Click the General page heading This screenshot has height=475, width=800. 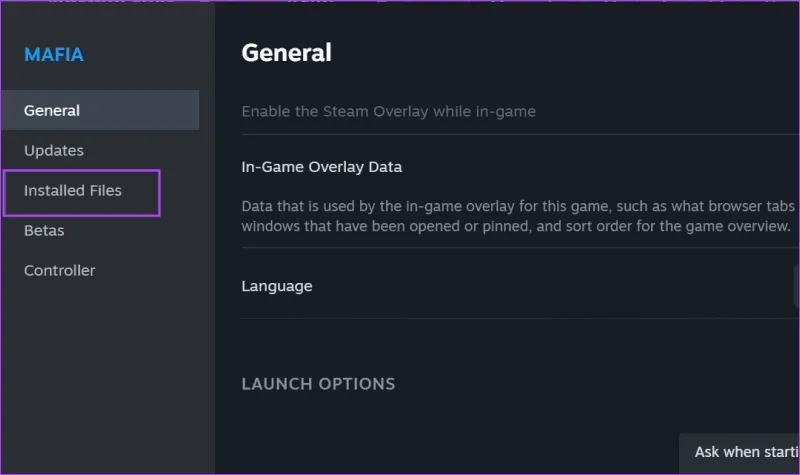click(286, 52)
